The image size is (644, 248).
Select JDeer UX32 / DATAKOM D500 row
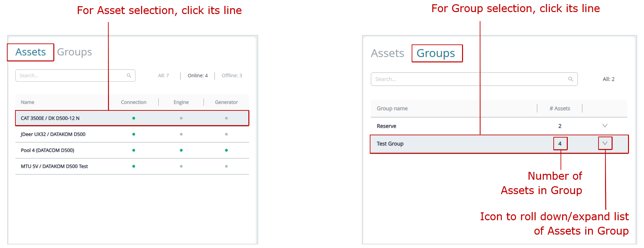[x=53, y=134]
